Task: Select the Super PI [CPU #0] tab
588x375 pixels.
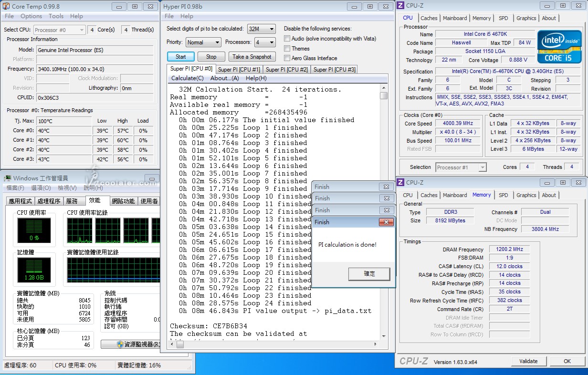Action: pyautogui.click(x=191, y=69)
